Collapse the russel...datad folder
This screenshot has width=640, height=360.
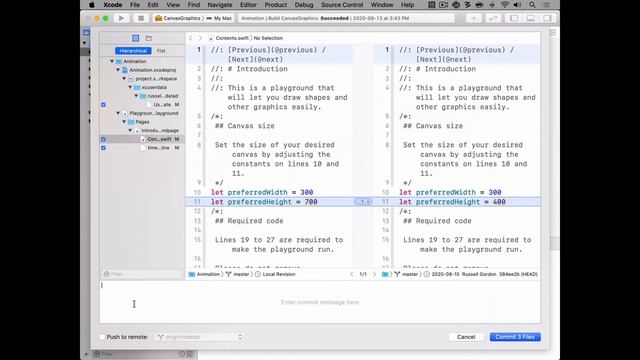(136, 96)
